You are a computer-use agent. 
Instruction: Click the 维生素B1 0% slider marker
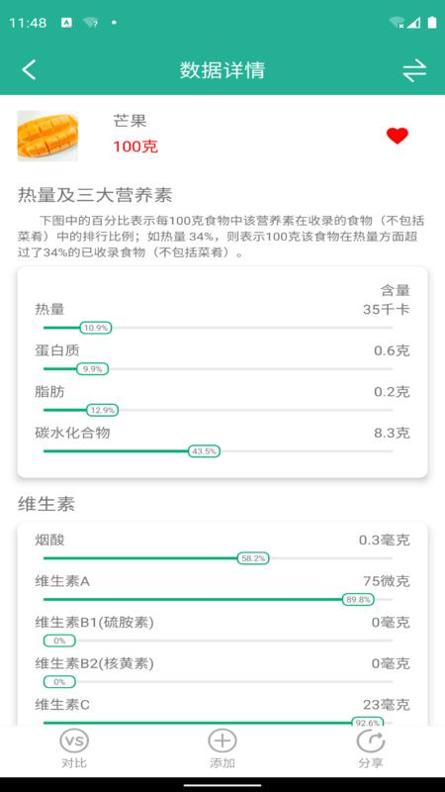click(59, 640)
